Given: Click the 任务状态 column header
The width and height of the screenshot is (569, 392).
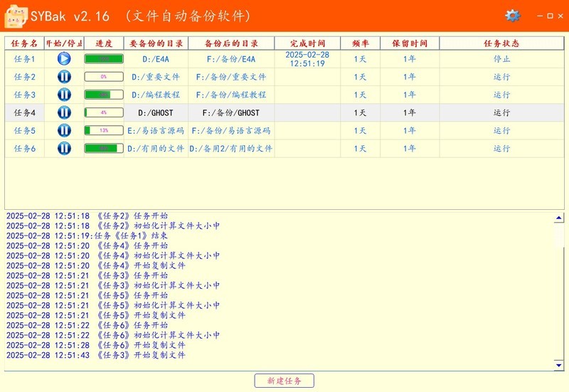Looking at the screenshot, I should point(501,43).
